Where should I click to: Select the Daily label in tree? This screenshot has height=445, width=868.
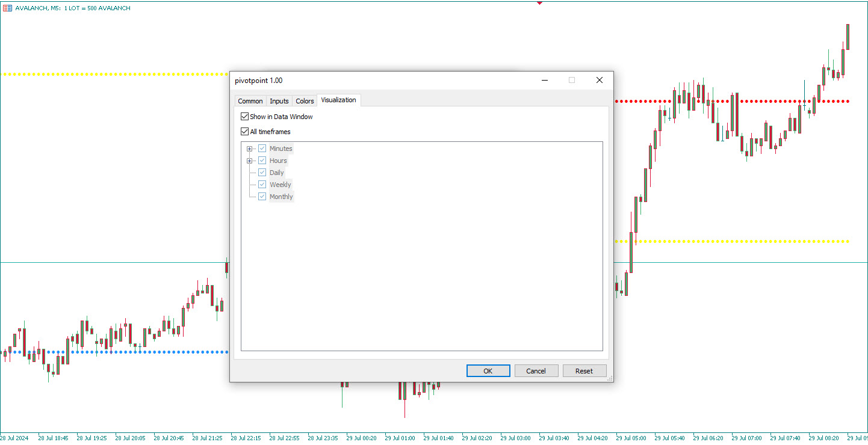(277, 173)
